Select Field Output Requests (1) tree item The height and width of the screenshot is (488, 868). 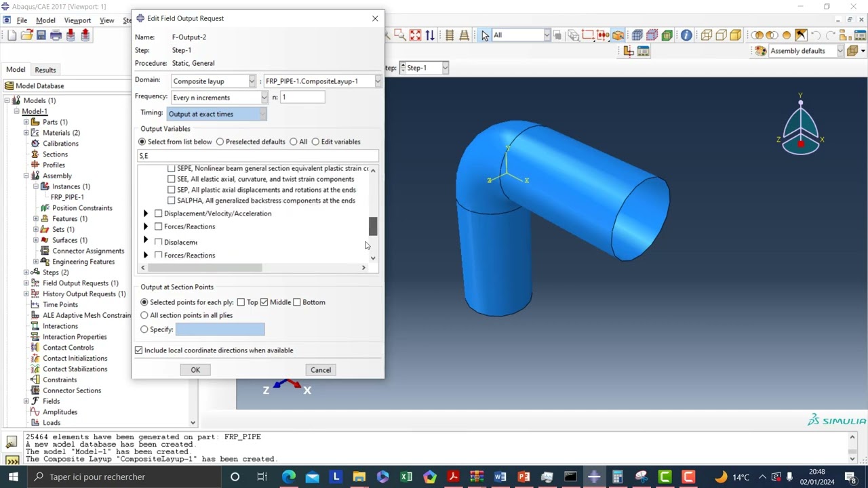coord(80,283)
